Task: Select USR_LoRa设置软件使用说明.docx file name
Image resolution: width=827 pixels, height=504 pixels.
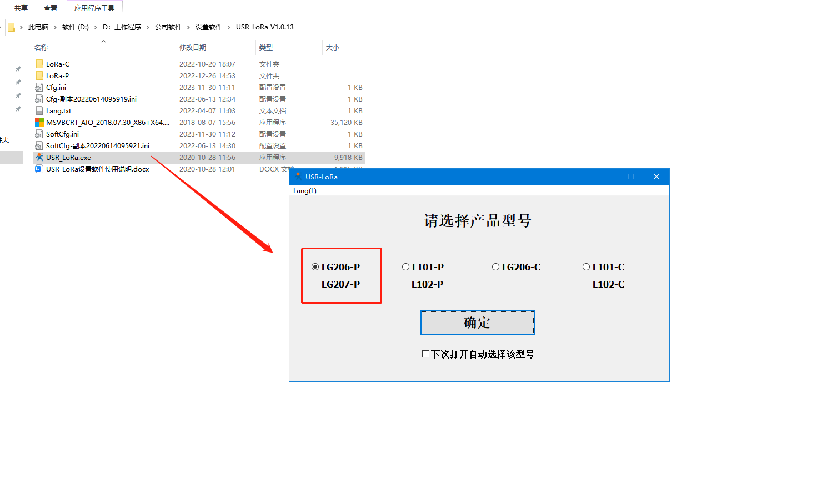Action: click(98, 169)
